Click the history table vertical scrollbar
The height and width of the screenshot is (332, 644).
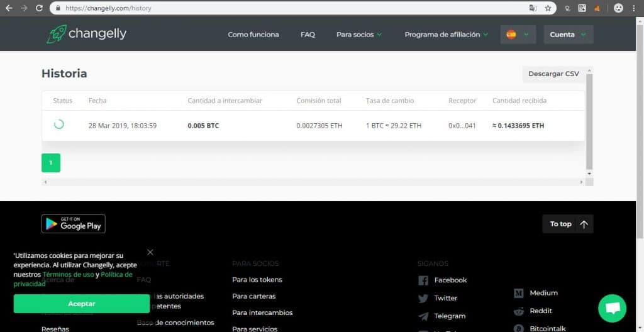[589, 121]
